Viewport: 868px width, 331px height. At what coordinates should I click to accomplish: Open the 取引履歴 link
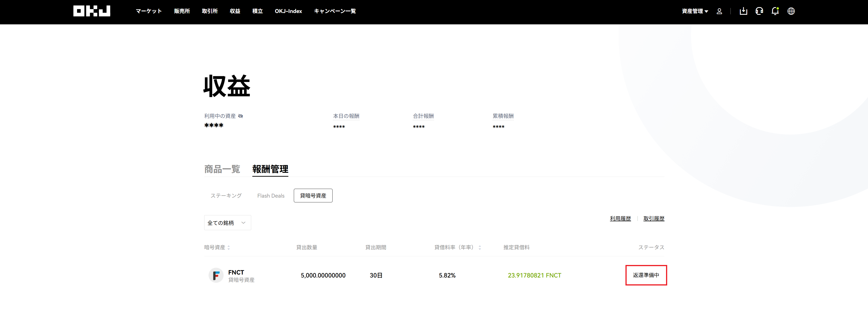click(654, 219)
